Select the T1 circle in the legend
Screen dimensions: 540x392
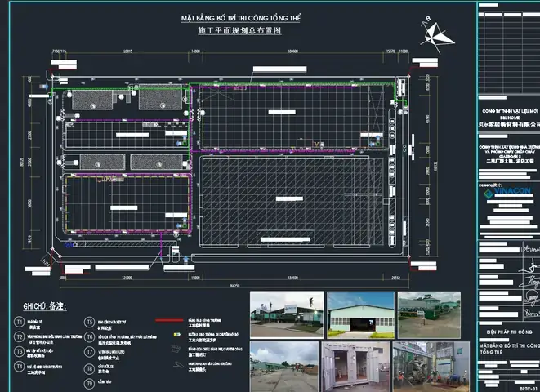pyautogui.click(x=19, y=322)
